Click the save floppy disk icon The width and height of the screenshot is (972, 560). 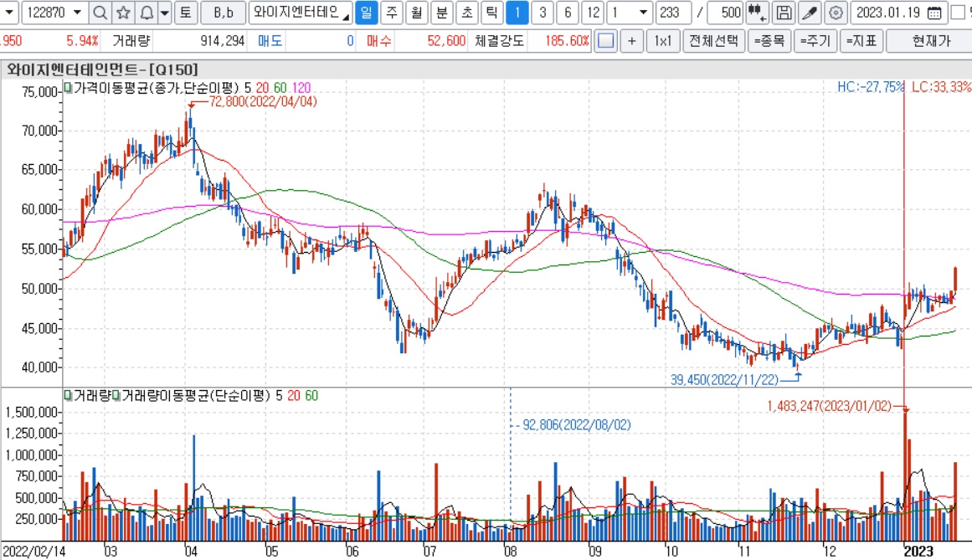point(784,13)
